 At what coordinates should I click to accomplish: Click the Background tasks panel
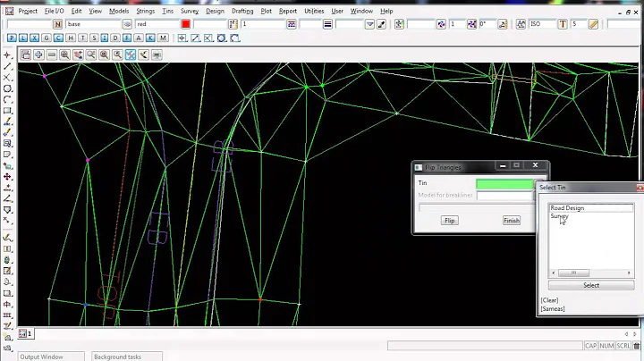point(127,357)
